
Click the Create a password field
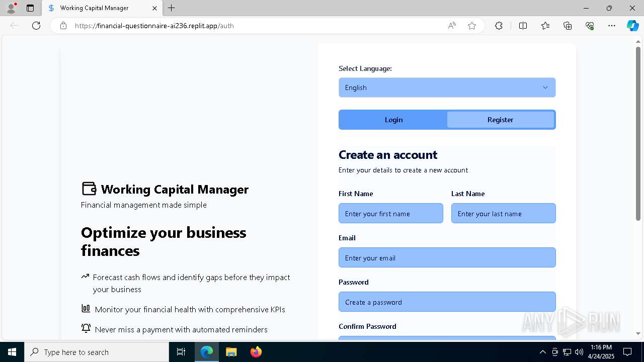click(x=447, y=302)
